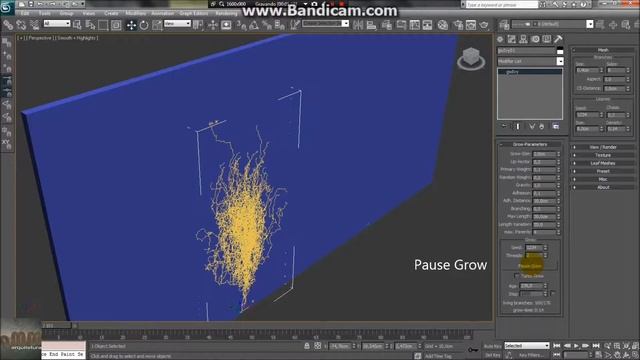
Task: Toggle the 3D Snaps icon
Action: [241, 25]
